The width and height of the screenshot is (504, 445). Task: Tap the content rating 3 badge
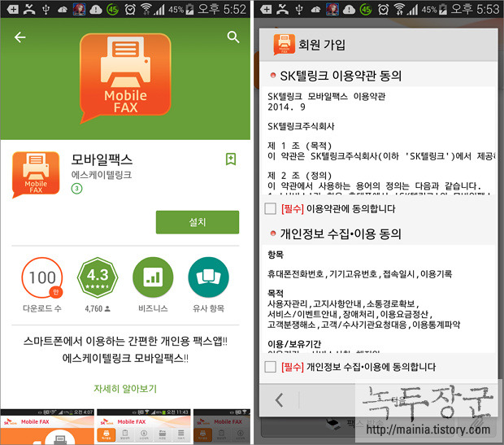(76, 189)
